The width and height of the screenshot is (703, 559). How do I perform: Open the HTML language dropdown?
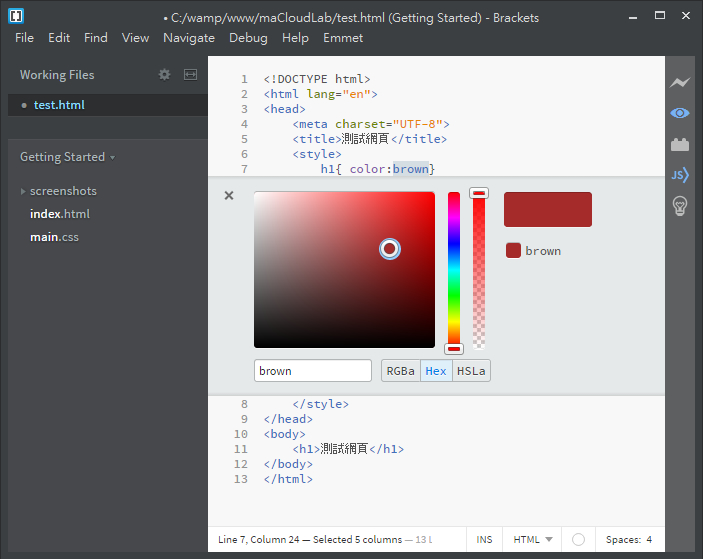click(533, 539)
